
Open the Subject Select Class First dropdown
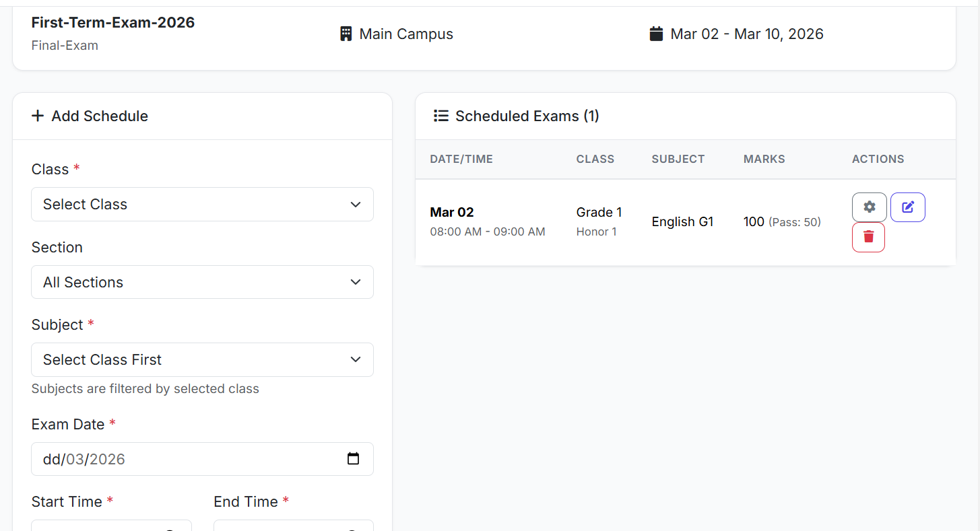202,359
